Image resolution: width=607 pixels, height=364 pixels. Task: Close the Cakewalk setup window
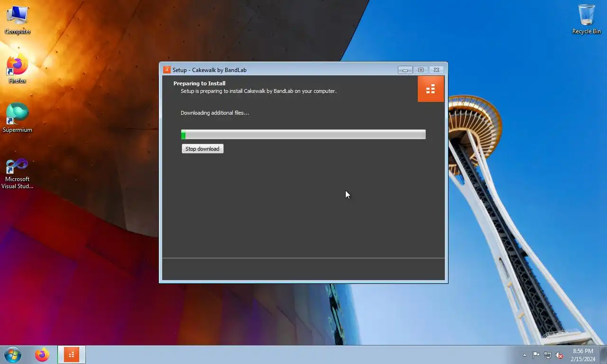click(x=437, y=70)
